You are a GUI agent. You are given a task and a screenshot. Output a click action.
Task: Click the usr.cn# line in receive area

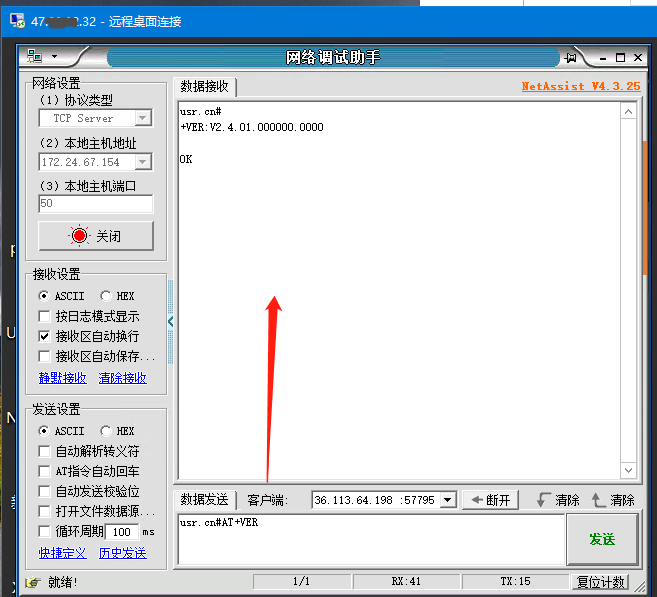(x=201, y=112)
